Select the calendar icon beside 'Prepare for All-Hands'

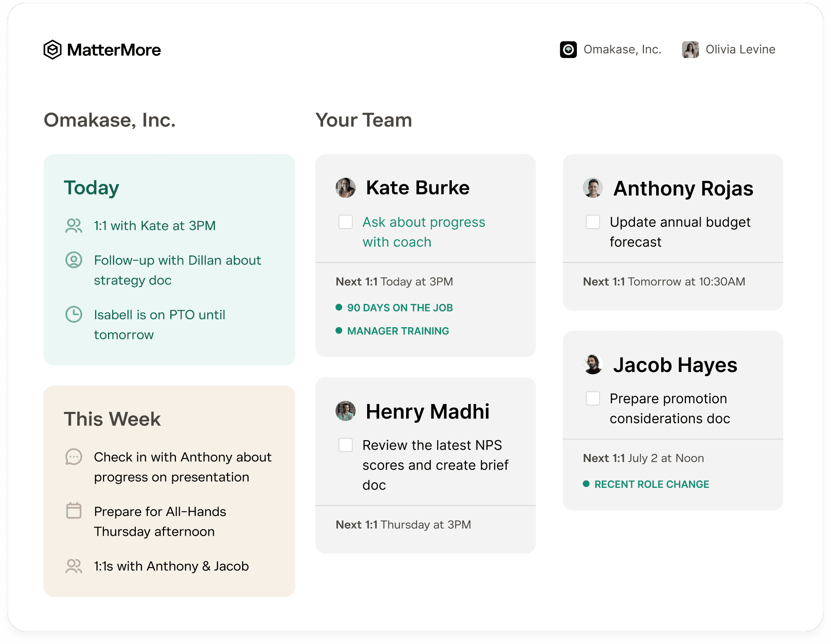coord(74,512)
